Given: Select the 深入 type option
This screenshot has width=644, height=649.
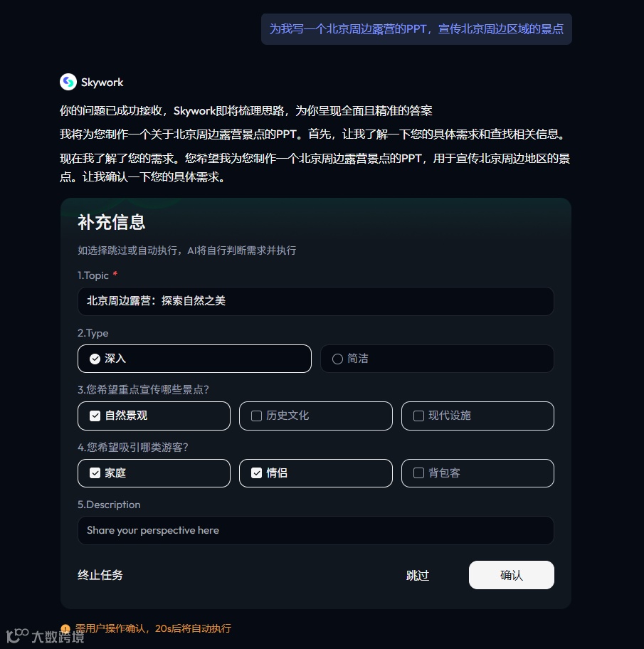Looking at the screenshot, I should pos(194,359).
